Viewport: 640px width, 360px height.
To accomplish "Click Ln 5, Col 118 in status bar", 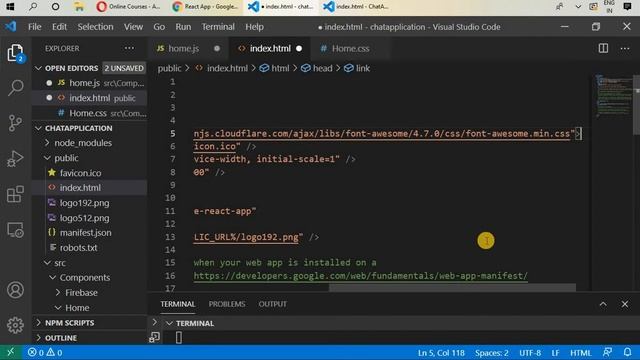I will coord(441,353).
